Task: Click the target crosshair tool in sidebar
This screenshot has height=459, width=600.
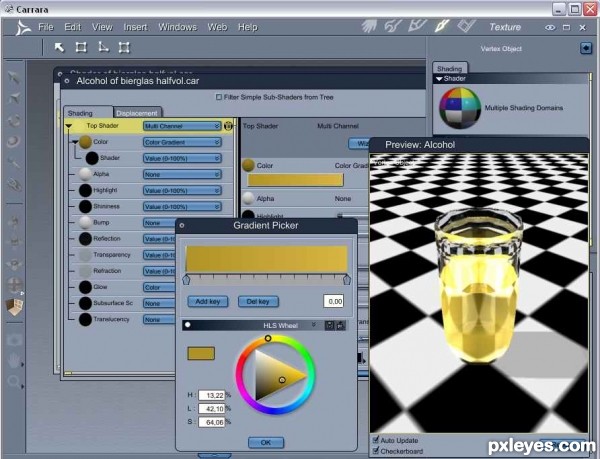Action: 15,285
